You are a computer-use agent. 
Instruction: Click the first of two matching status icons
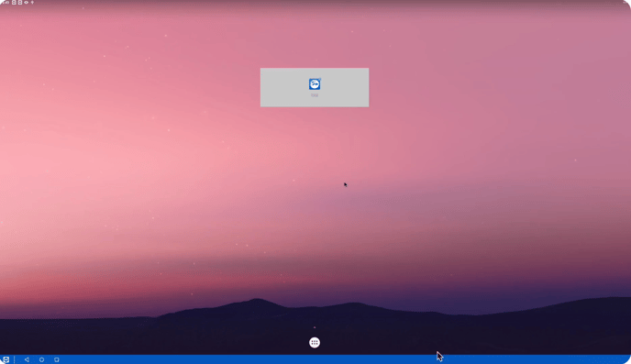pyautogui.click(x=14, y=3)
